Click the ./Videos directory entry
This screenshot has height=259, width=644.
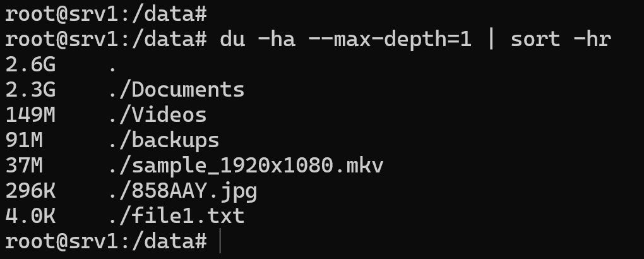(156, 115)
